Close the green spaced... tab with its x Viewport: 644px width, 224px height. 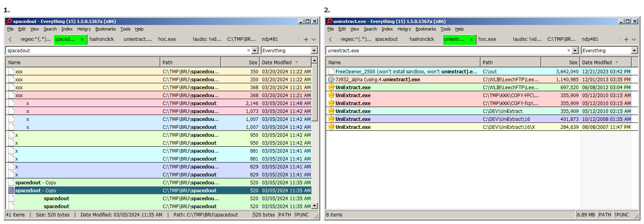(x=82, y=39)
